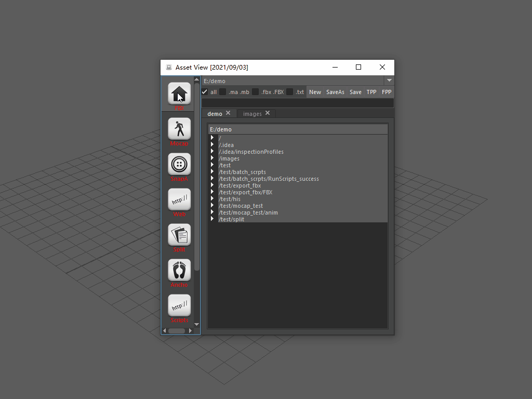
Task: Enable the .ma .mb filter checkbox
Action: (x=222, y=92)
